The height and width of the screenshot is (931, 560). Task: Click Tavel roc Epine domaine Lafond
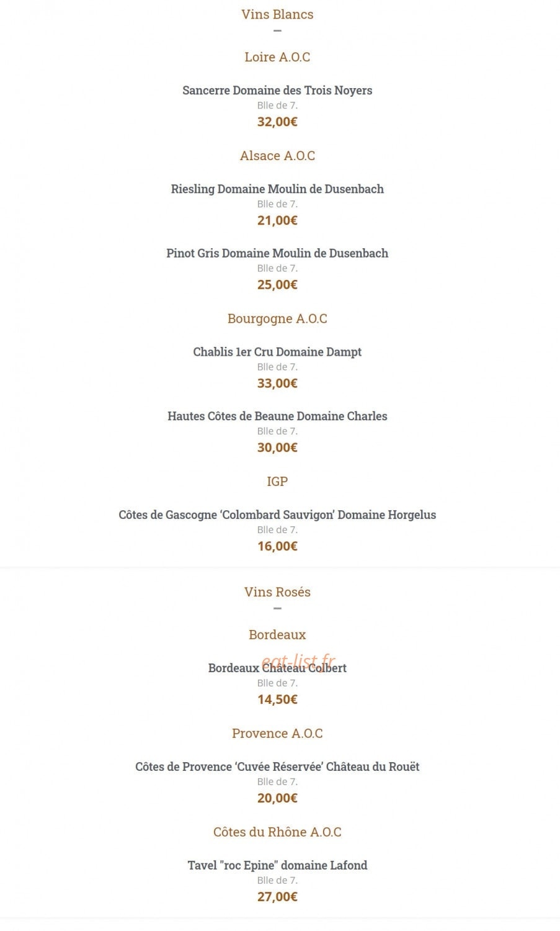click(277, 866)
